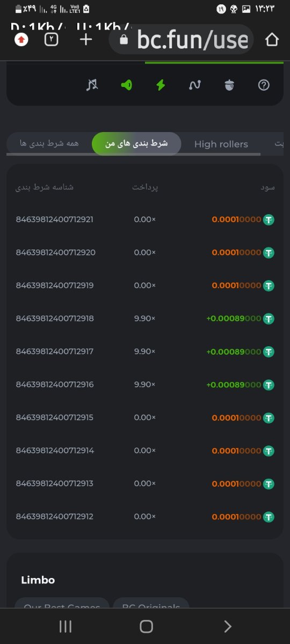The width and height of the screenshot is (290, 644).
Task: Toggle the green sound speaker icon
Action: [127, 85]
